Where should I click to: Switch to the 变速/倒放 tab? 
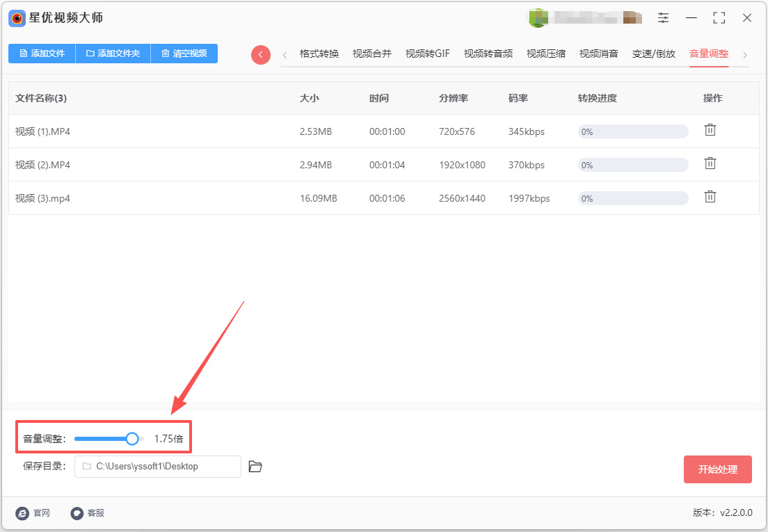point(654,54)
